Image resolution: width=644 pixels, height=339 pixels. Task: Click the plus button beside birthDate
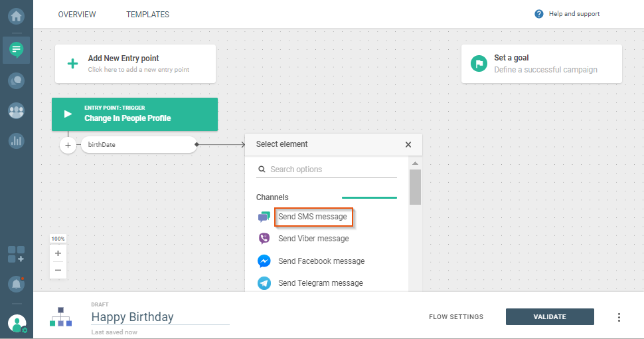click(x=68, y=144)
